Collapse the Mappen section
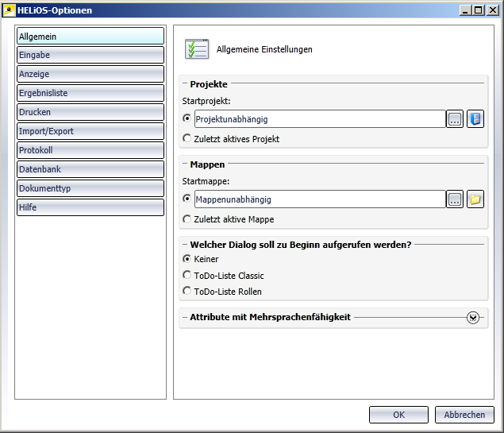Viewport: 504px width, 433px height. [x=185, y=164]
